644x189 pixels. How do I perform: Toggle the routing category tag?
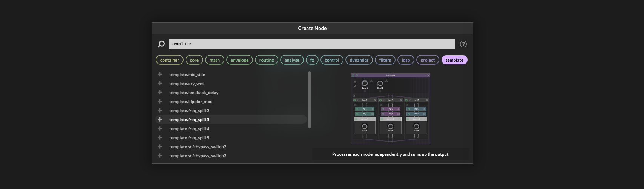coord(267,60)
